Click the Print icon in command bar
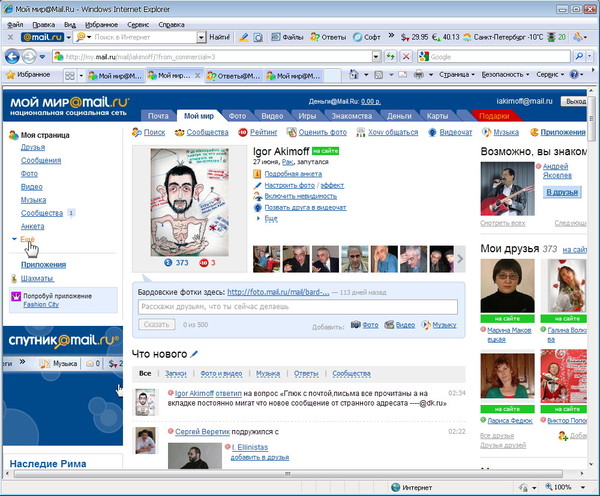This screenshot has height=496, width=600. click(419, 75)
